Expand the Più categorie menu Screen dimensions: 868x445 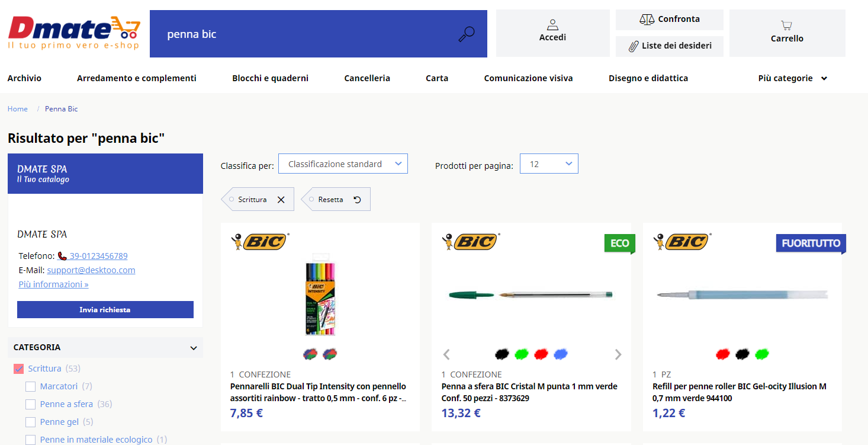(x=792, y=78)
